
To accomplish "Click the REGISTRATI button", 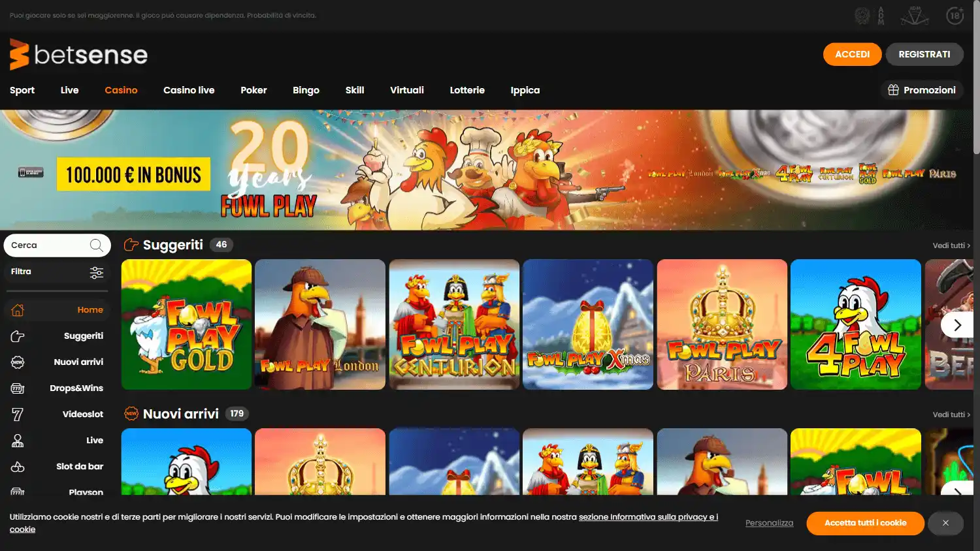I will click(x=924, y=54).
